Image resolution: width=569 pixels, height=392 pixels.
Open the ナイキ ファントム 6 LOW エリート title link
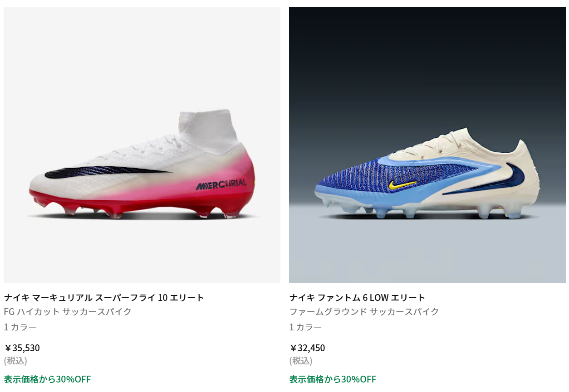click(358, 298)
